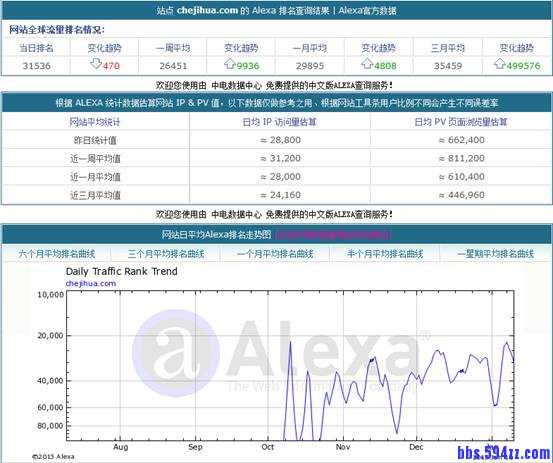The image size is (553, 463).
Task: Click the up arrow beside 9936
Action: pos(230,64)
